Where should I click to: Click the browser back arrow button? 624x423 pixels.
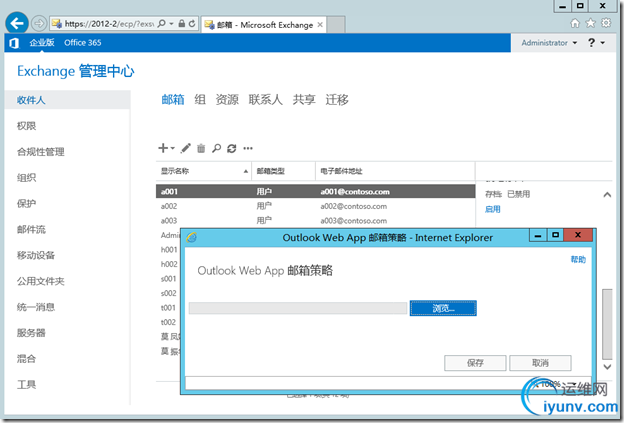pos(17,23)
